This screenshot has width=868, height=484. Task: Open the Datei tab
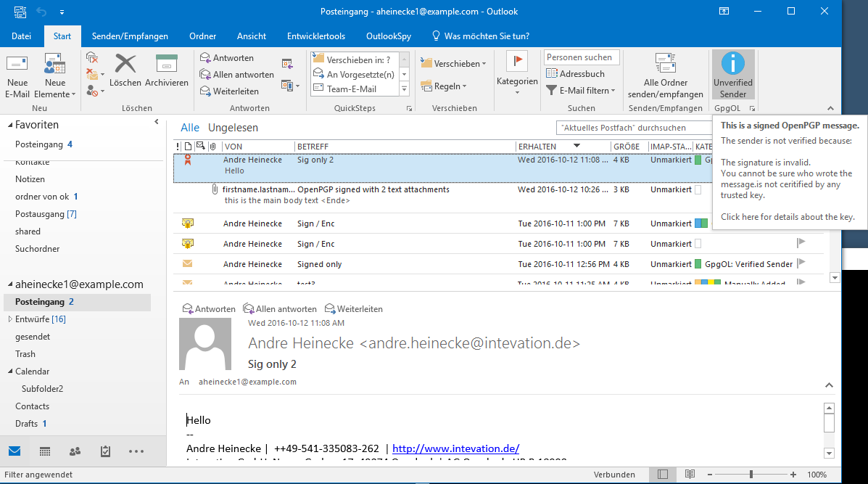(21, 36)
